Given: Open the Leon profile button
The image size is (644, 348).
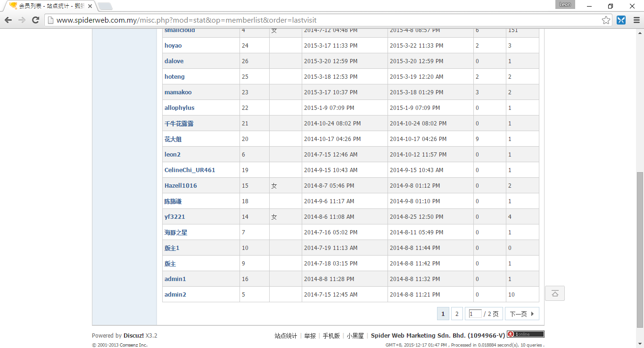Looking at the screenshot, I should 565,5.
